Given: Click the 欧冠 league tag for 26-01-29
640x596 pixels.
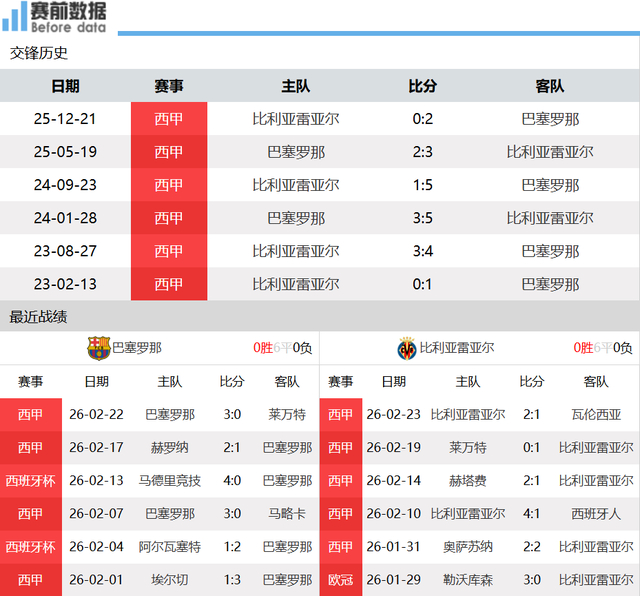Looking at the screenshot, I should [341, 580].
